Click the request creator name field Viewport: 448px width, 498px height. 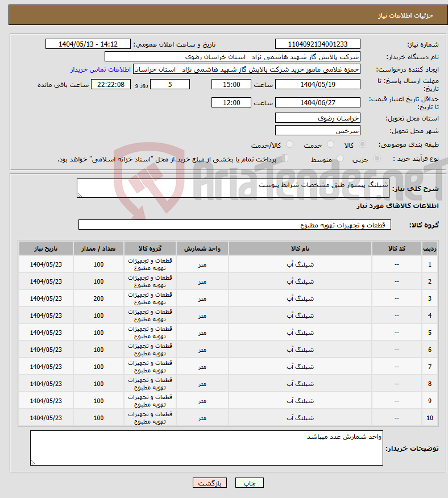pyautogui.click(x=247, y=69)
